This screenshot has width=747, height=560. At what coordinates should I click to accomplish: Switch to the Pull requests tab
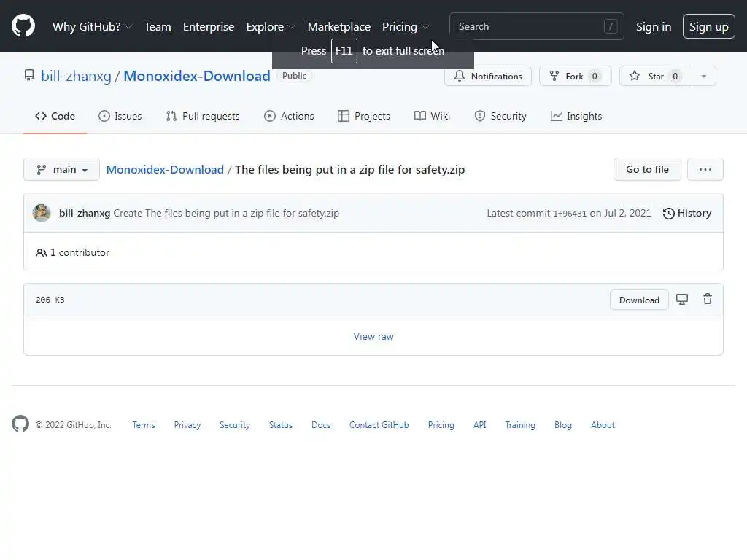pyautogui.click(x=203, y=116)
